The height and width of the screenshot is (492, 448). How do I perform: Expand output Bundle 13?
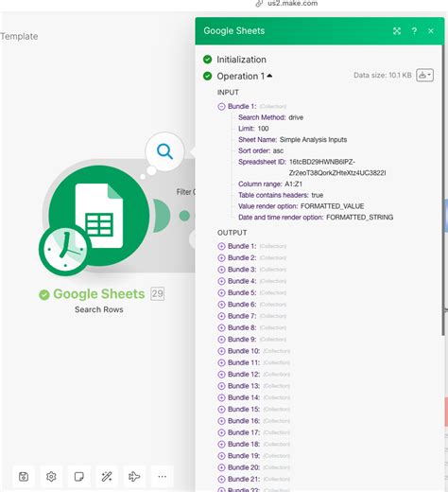221,386
